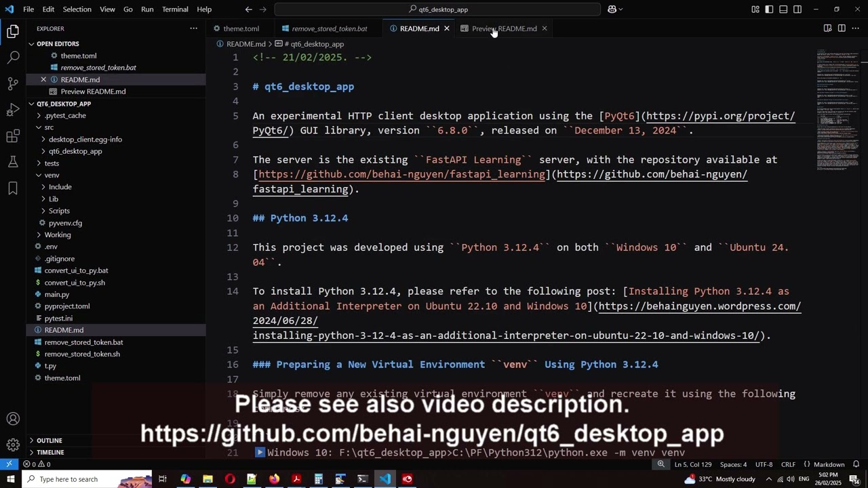
Task: Open the notifications bell in status bar
Action: (x=856, y=464)
